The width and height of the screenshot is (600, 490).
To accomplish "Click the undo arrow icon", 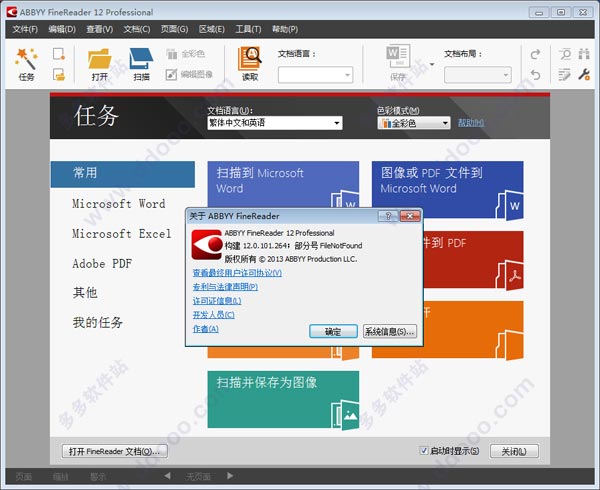I will tap(535, 75).
